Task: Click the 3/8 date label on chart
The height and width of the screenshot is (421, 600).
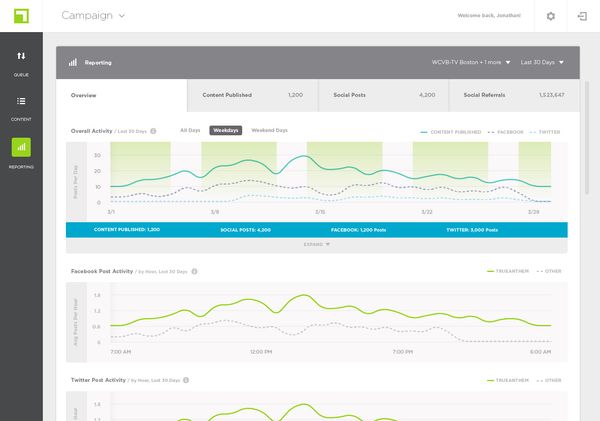Action: click(215, 212)
